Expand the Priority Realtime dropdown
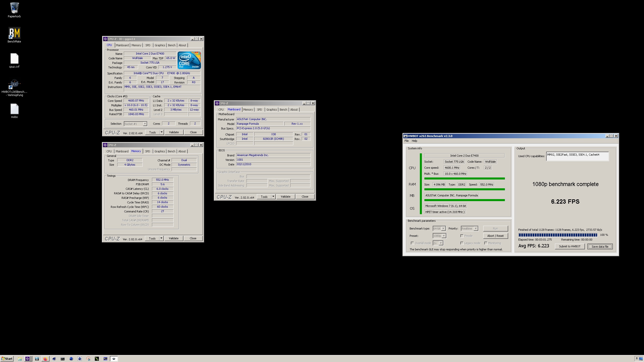 [469, 229]
